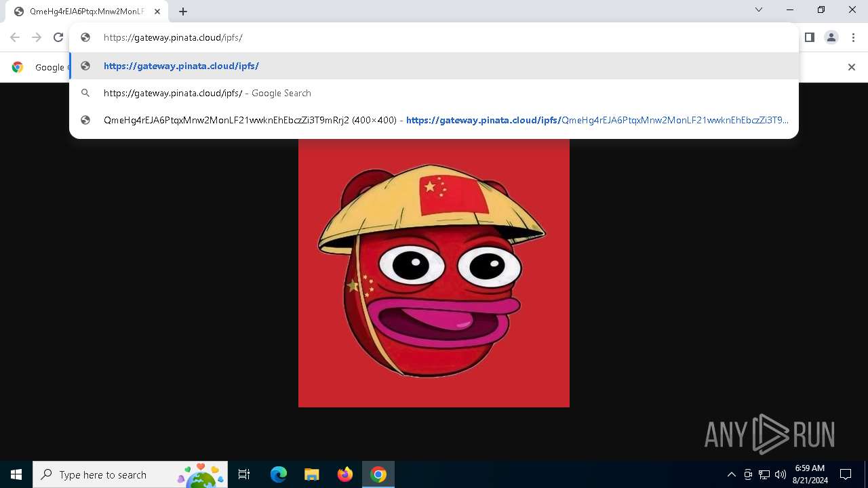The image size is (868, 488).
Task: Open the volume speaker tray icon
Action: point(781,474)
